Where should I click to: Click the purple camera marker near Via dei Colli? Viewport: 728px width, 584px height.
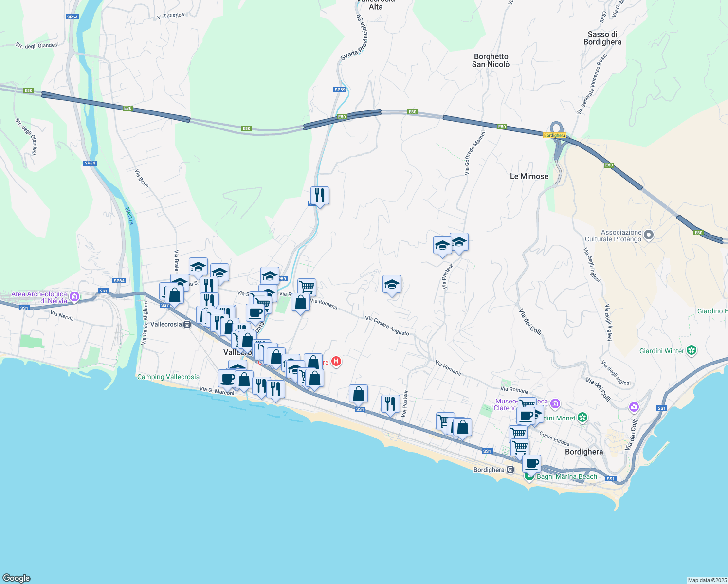pos(633,405)
